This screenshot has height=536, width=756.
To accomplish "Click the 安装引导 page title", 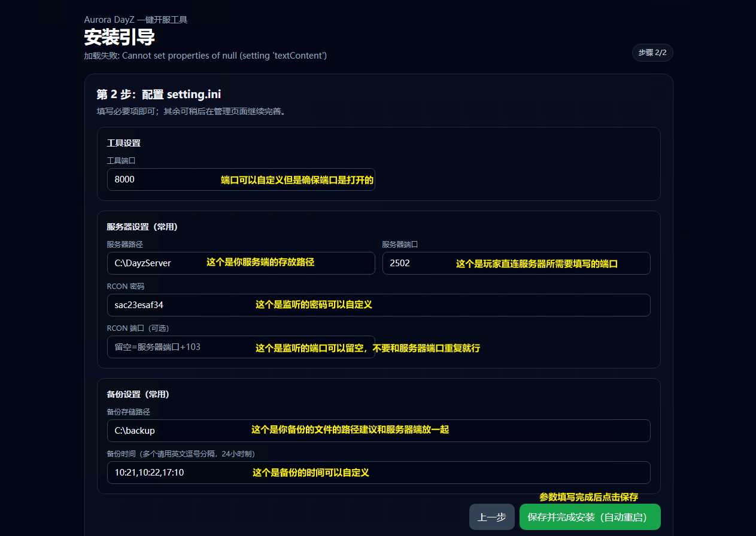I will click(119, 37).
